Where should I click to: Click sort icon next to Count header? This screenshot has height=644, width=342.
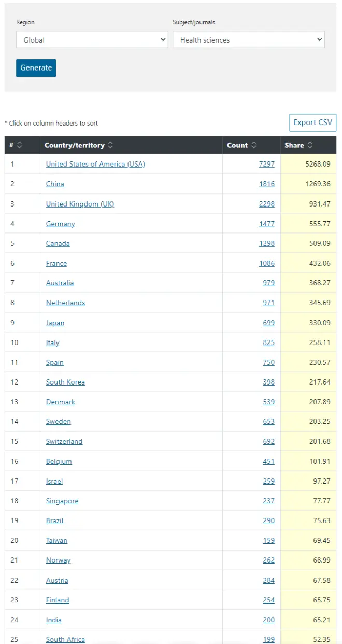click(254, 145)
